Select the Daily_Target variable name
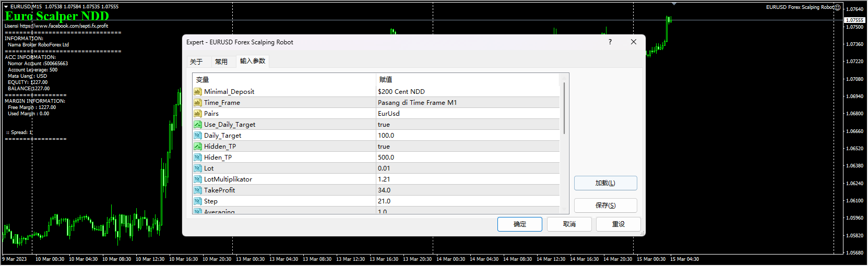Screen dimensions: 868x266 (222, 136)
